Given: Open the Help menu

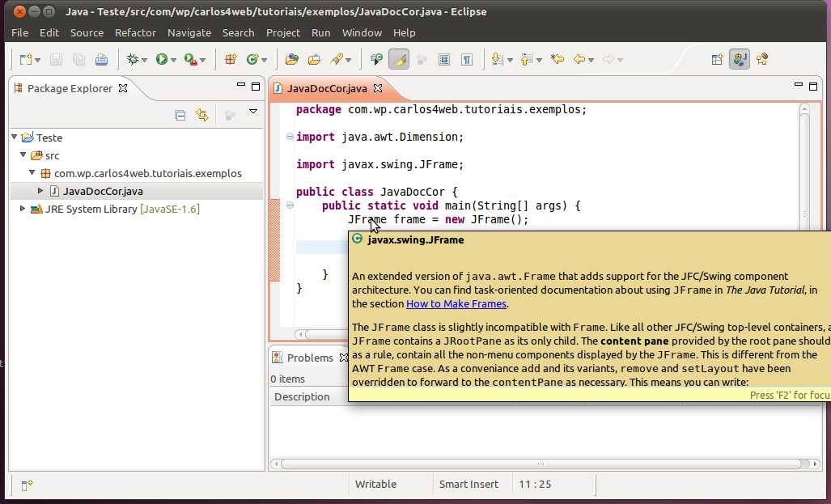Looking at the screenshot, I should point(404,33).
